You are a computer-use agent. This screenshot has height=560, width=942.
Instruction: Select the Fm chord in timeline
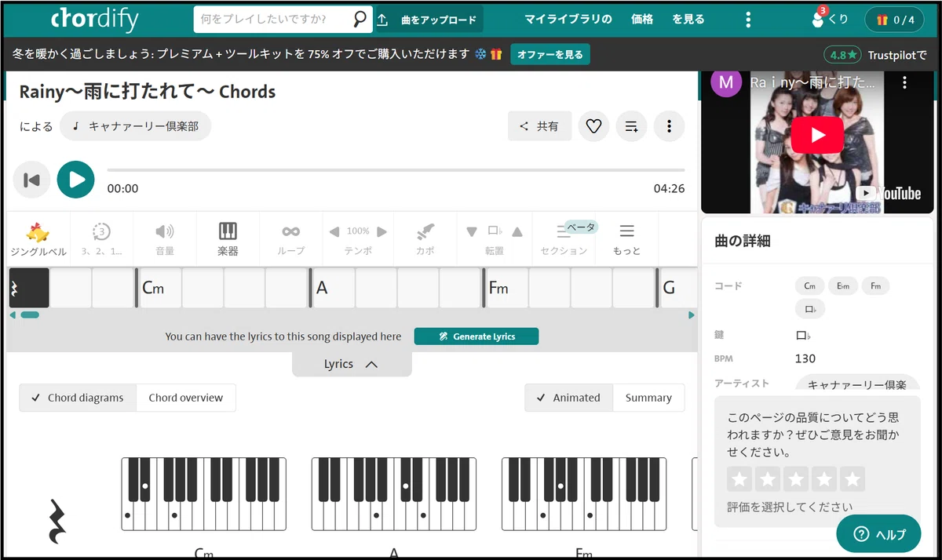506,288
